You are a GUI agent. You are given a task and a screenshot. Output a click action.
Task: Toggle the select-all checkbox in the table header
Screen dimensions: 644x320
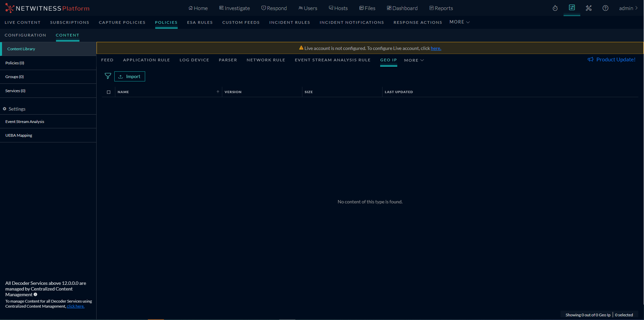click(x=108, y=92)
